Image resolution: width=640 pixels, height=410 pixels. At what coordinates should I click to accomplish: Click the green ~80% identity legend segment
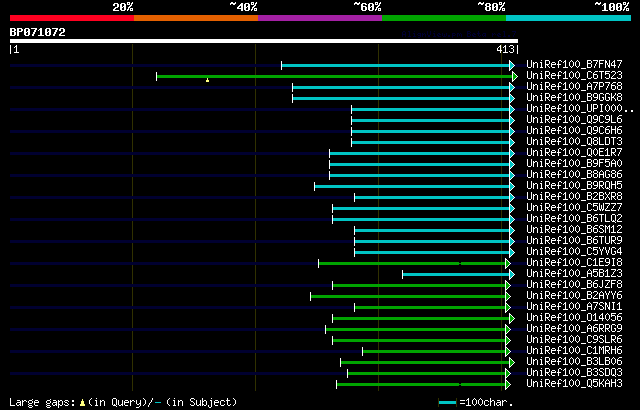tap(444, 18)
